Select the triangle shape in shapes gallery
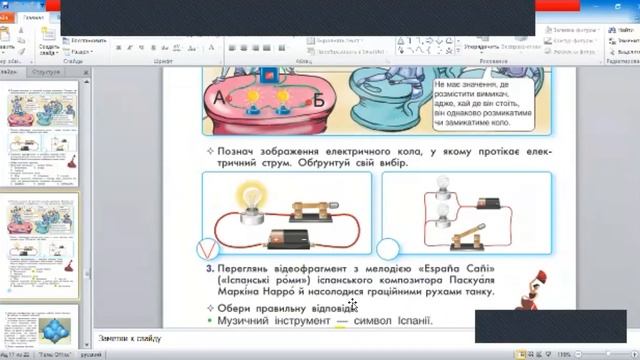Image resolution: width=640 pixels, height=360 pixels. coord(401,41)
